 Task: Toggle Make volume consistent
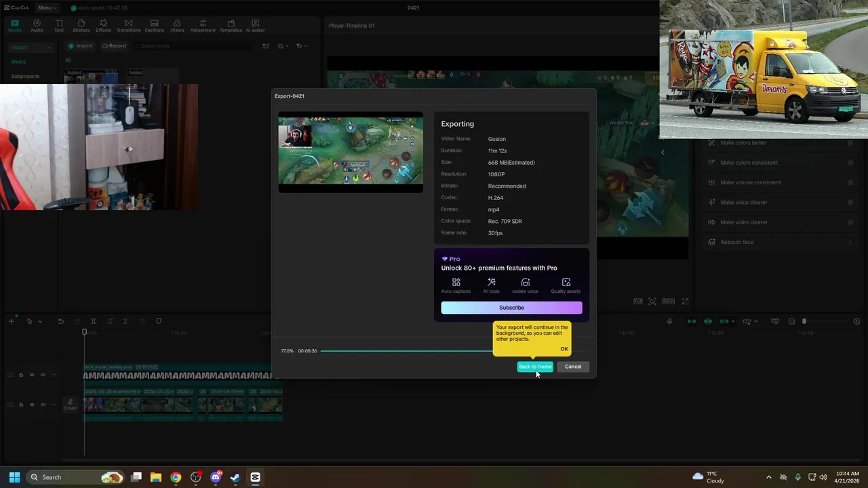point(850,182)
